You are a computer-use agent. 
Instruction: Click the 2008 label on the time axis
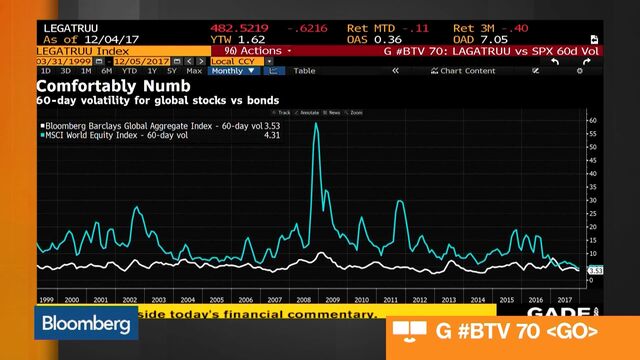click(x=303, y=300)
